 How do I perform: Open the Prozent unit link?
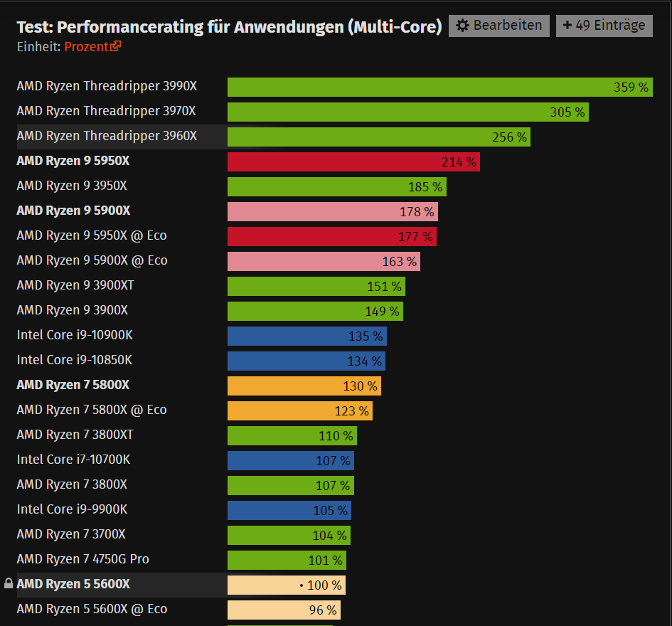pyautogui.click(x=87, y=47)
